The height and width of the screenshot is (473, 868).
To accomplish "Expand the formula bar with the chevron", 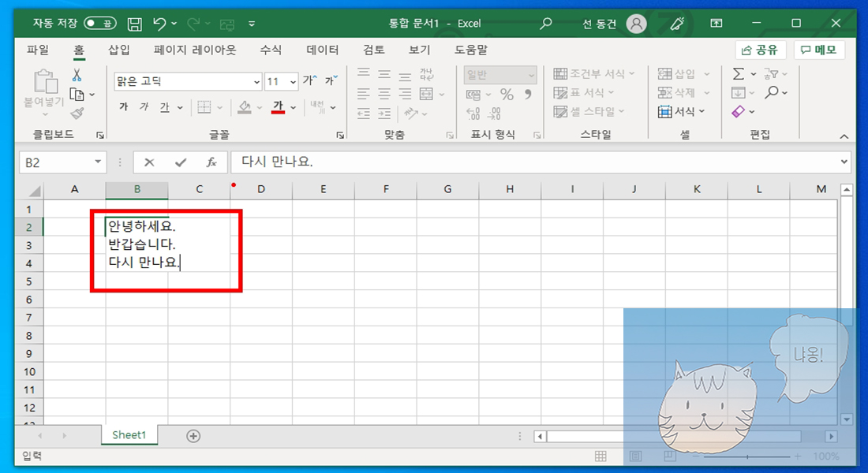I will coord(844,162).
